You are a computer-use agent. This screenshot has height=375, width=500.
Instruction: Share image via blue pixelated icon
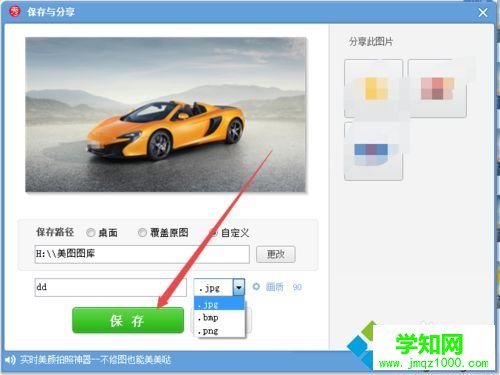click(373, 152)
